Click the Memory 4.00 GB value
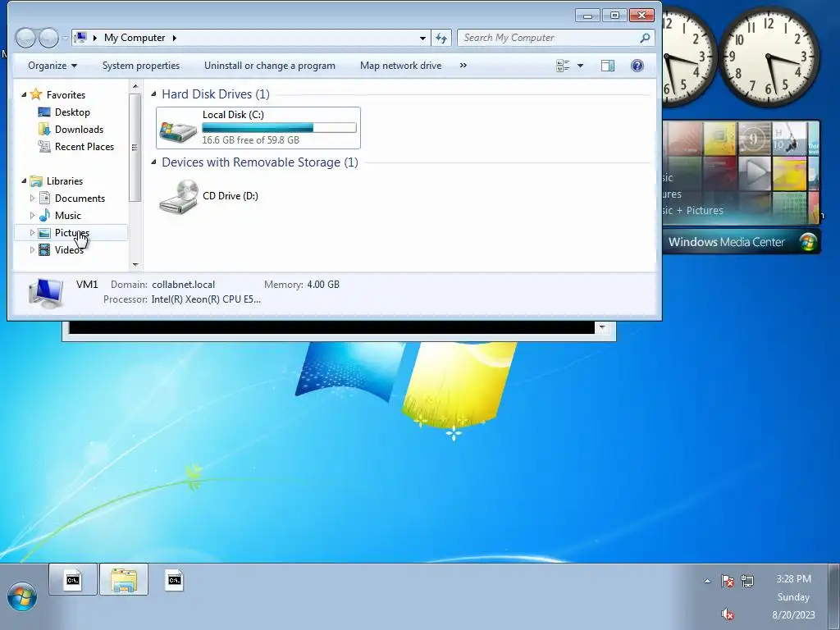The image size is (840, 630). 323,285
